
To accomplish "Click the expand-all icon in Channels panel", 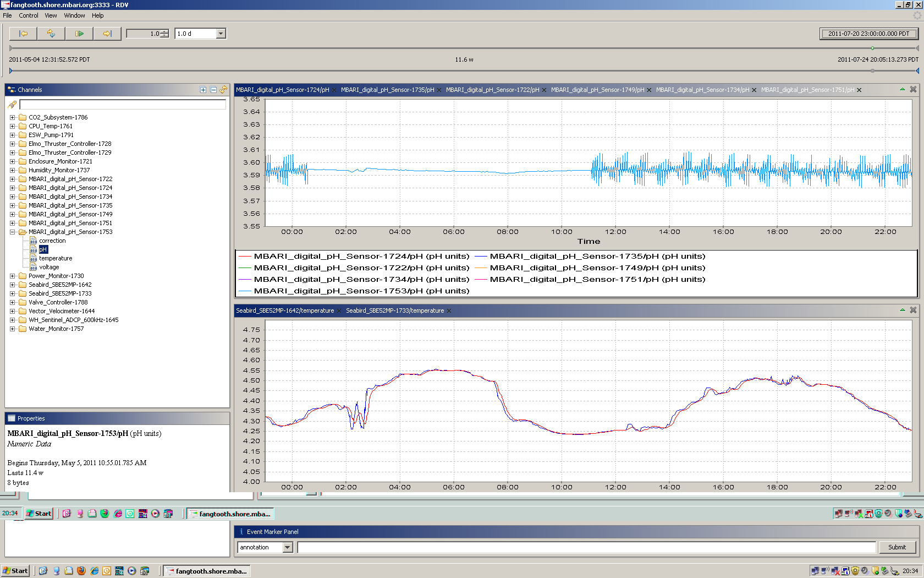I will coord(203,90).
